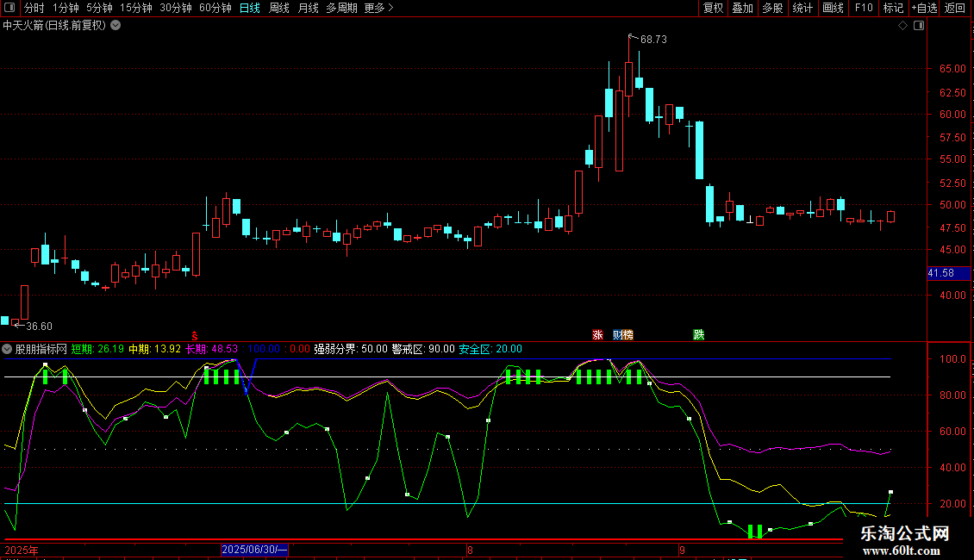Select the 60分钟 period tab

coord(215,9)
